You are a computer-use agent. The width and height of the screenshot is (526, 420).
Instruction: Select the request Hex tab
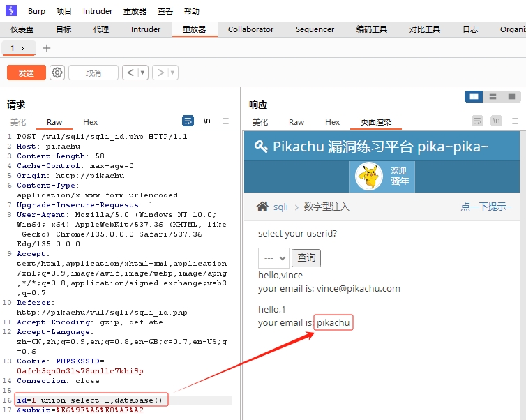pos(90,122)
